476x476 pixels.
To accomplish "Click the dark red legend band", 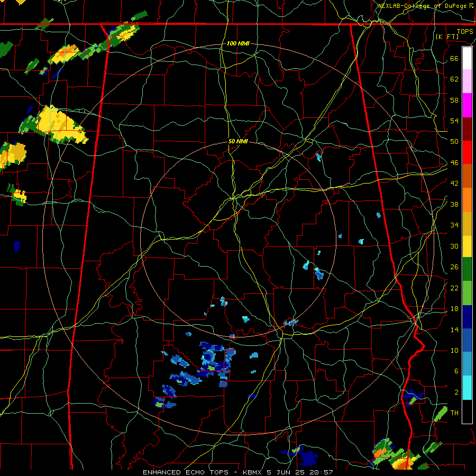I will point(467,129).
